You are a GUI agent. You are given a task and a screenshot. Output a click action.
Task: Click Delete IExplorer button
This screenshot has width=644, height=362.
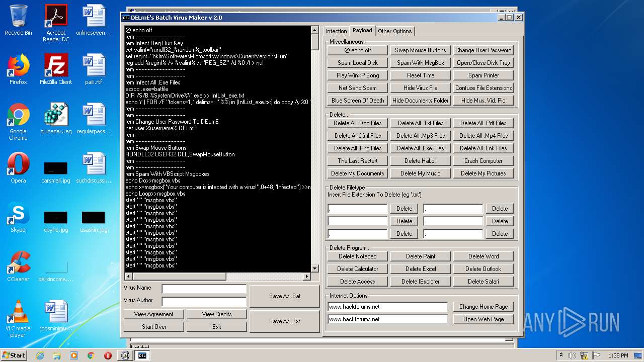tap(421, 282)
